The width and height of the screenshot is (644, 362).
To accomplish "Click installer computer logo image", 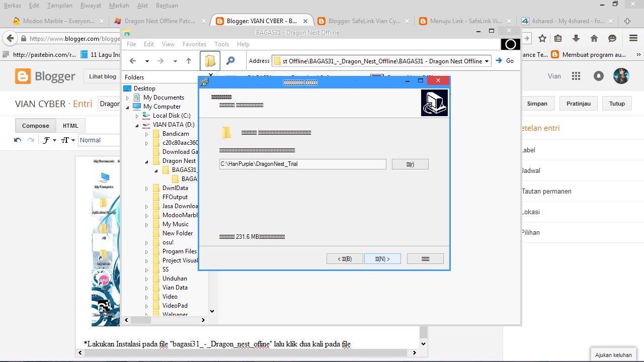I will point(434,103).
